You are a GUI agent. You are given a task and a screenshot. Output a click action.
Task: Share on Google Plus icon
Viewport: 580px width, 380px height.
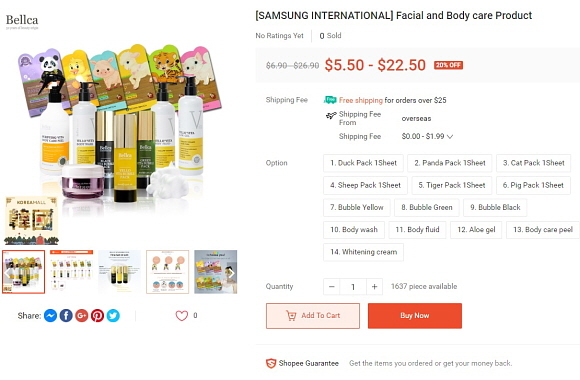[x=81, y=316]
